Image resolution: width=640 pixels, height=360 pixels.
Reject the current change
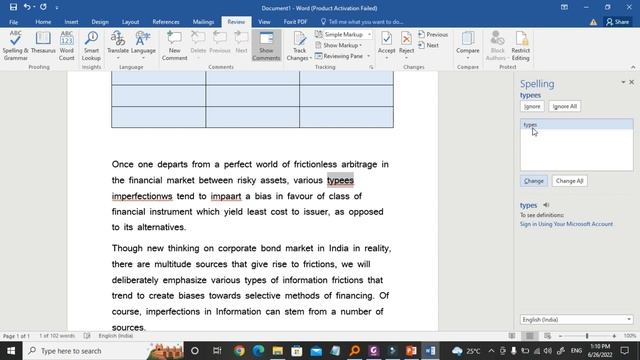pyautogui.click(x=406, y=46)
